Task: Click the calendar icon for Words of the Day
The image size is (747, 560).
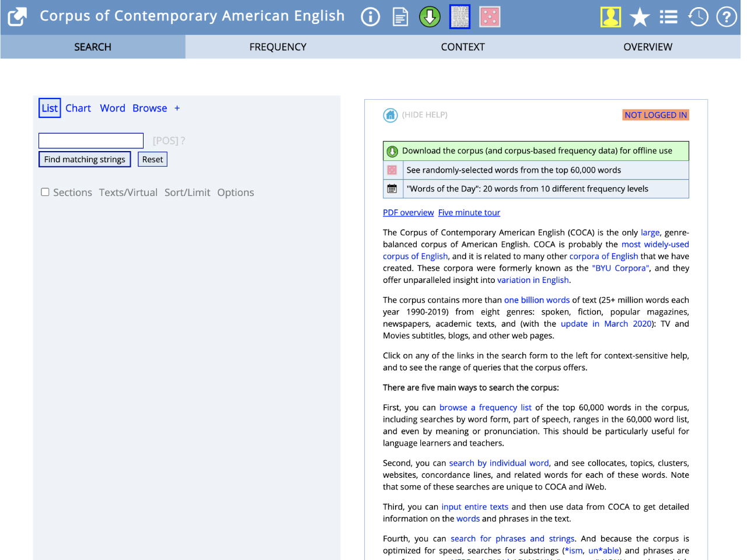Action: (392, 189)
